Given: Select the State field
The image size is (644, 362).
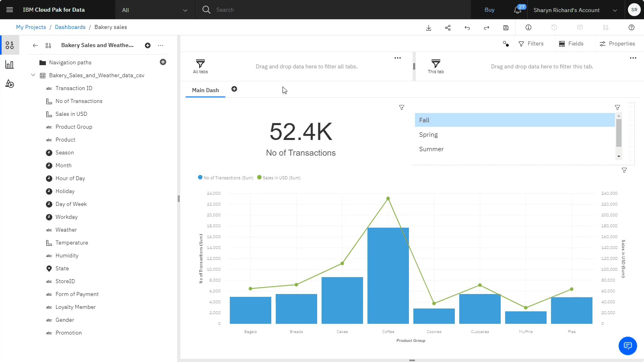Looking at the screenshot, I should click(x=62, y=268).
